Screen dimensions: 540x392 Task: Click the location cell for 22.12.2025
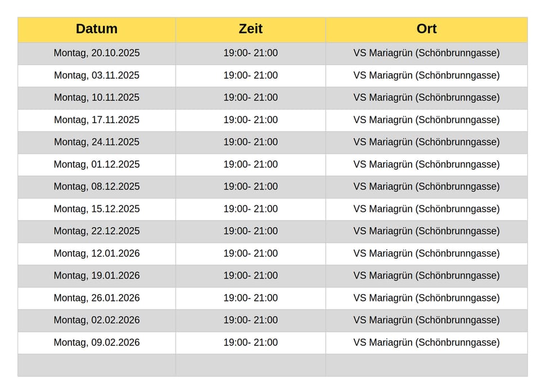(426, 231)
